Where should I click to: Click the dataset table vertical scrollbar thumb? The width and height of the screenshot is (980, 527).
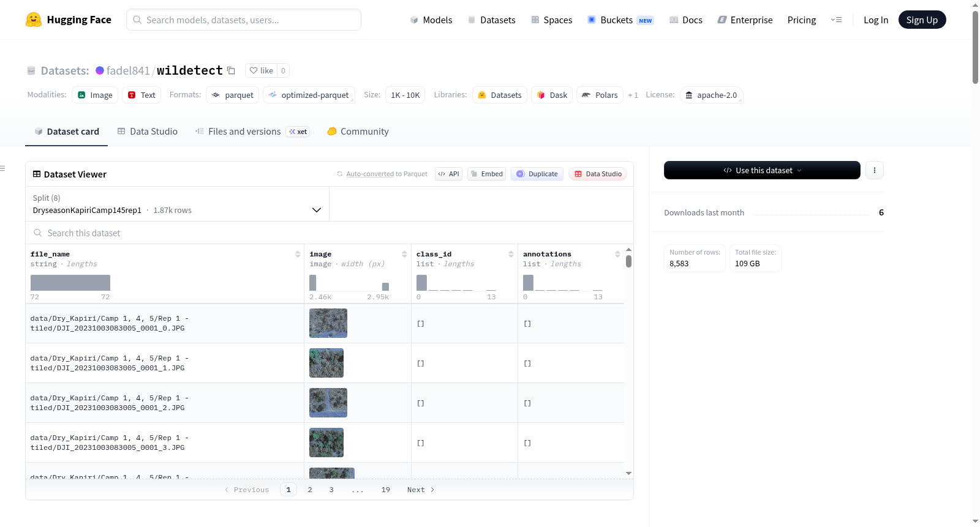(x=628, y=261)
